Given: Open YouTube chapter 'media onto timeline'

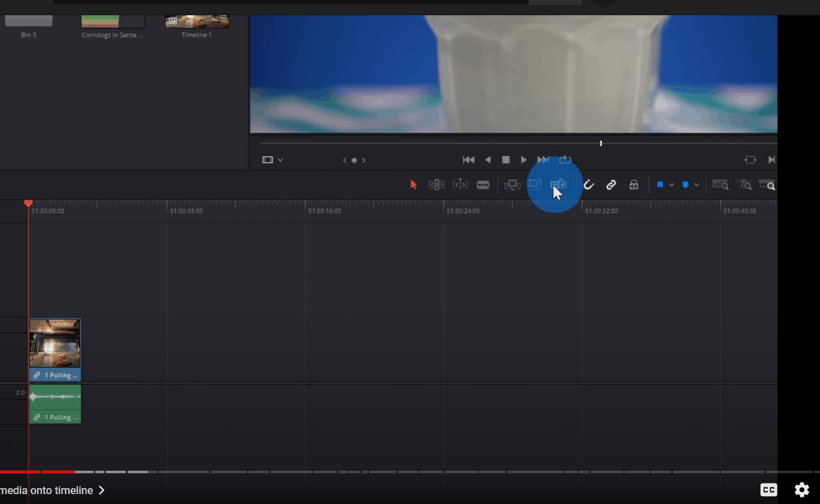Looking at the screenshot, I should coord(52,491).
